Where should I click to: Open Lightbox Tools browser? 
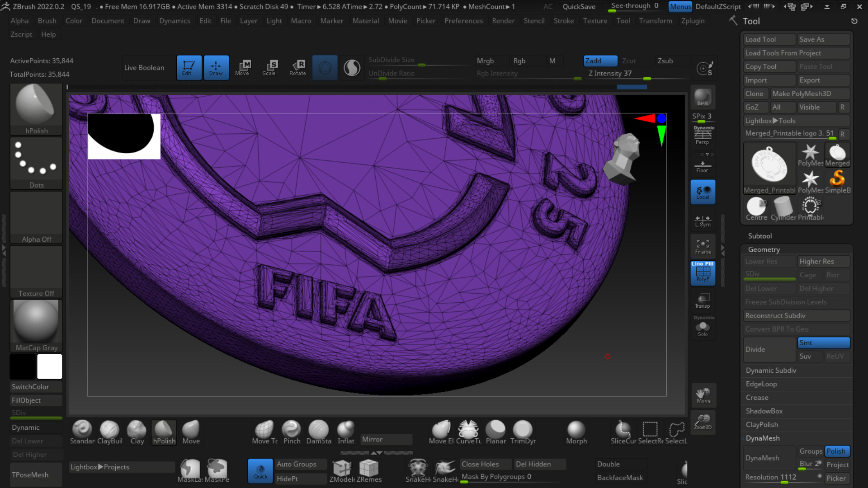(797, 121)
